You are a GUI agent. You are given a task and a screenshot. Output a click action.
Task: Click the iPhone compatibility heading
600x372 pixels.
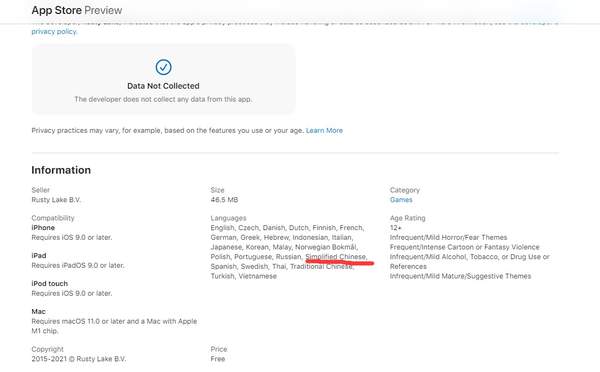point(43,228)
